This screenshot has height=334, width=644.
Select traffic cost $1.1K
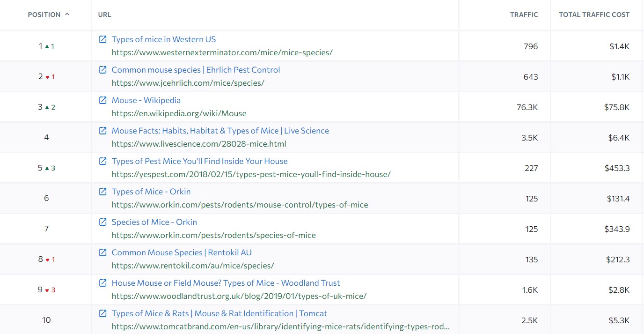(621, 77)
